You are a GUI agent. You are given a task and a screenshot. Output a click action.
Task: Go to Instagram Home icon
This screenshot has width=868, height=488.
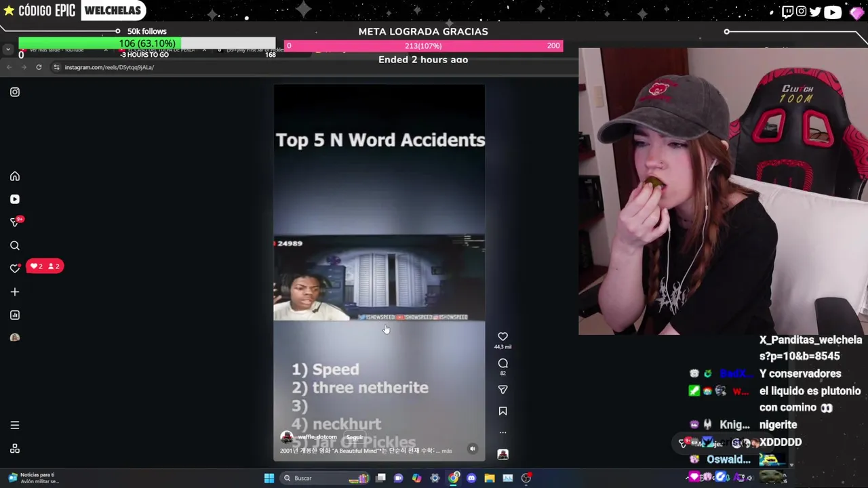(15, 176)
